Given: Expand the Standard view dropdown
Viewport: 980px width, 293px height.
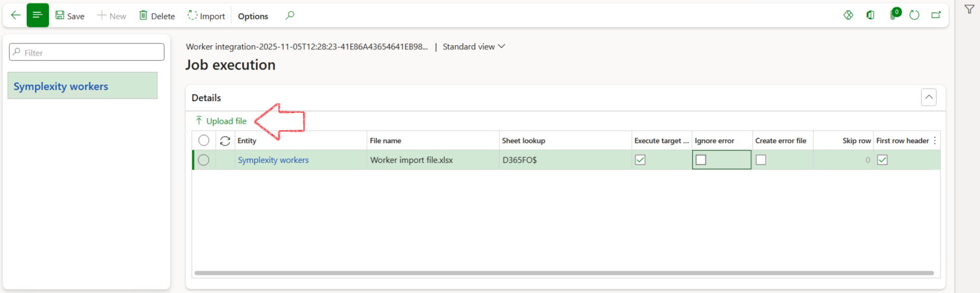Looking at the screenshot, I should (x=473, y=46).
